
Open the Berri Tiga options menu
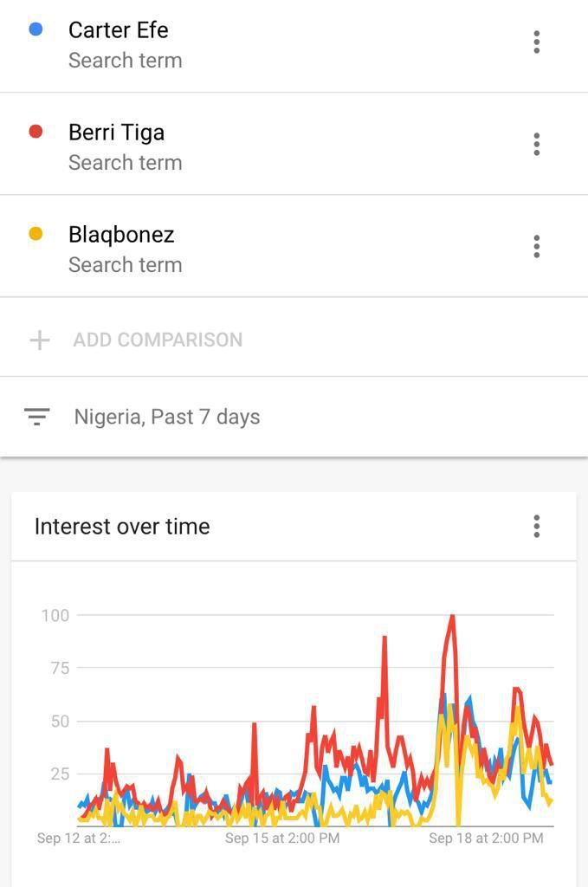click(536, 145)
